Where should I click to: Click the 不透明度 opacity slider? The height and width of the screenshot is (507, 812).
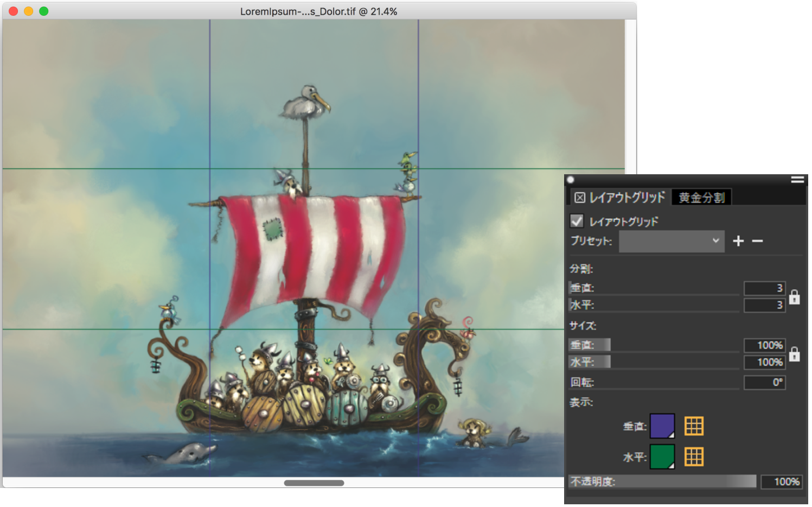(x=662, y=481)
